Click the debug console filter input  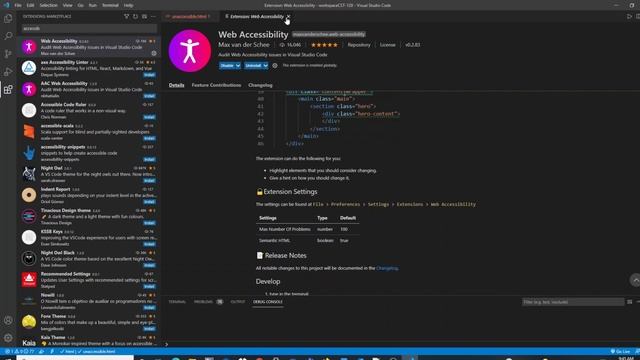[573, 302]
